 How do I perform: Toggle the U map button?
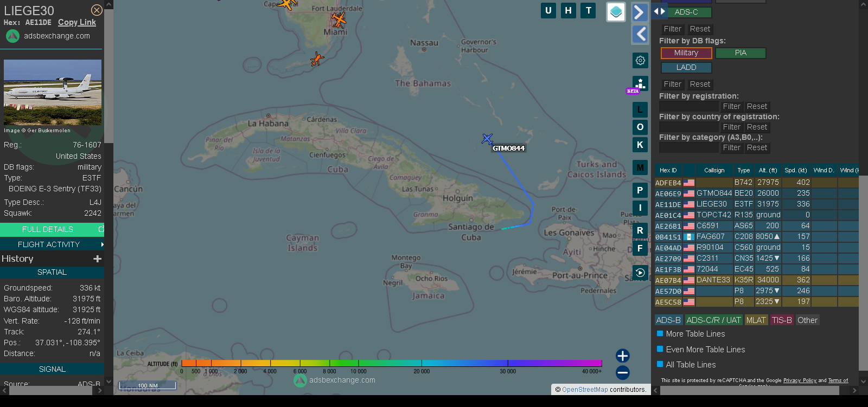(x=548, y=10)
